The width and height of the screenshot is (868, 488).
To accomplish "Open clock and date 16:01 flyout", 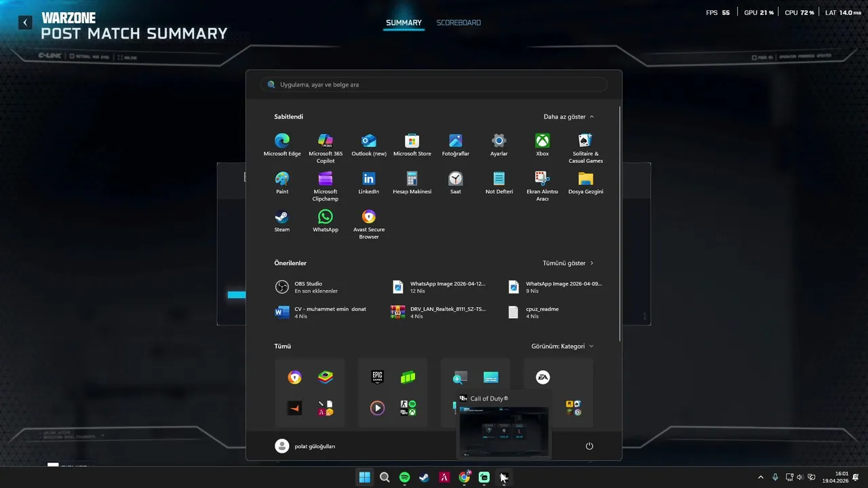I will 835,477.
